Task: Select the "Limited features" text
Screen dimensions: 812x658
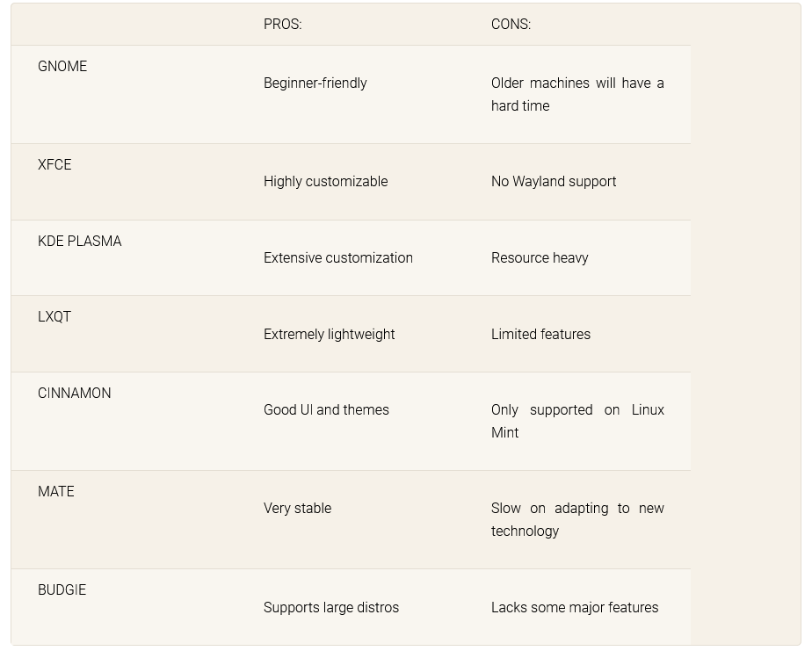Action: 540,335
